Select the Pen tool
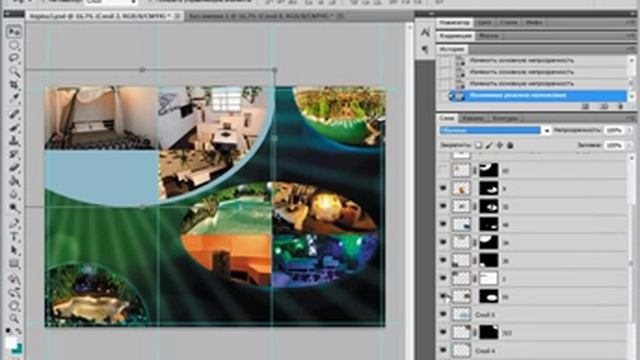 click(x=15, y=223)
